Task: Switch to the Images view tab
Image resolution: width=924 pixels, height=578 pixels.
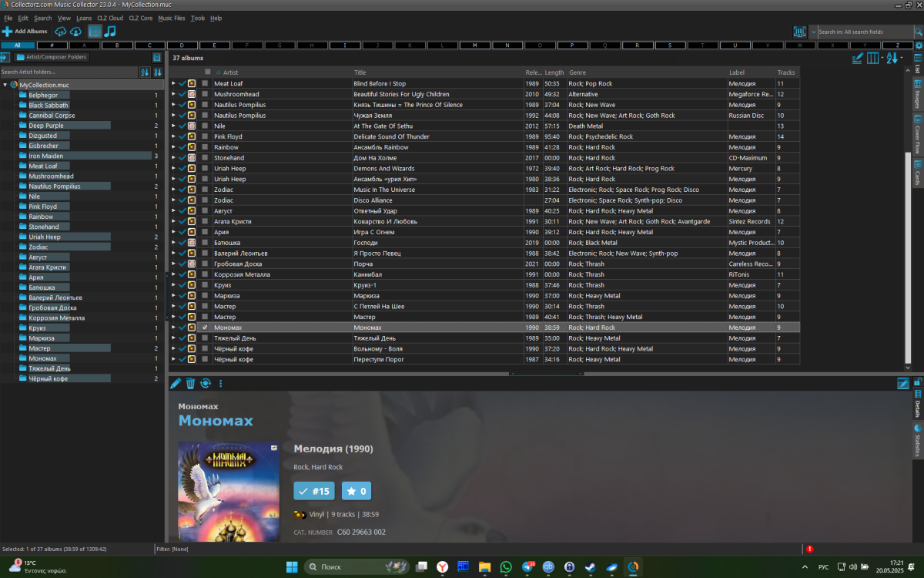Action: click(x=918, y=94)
